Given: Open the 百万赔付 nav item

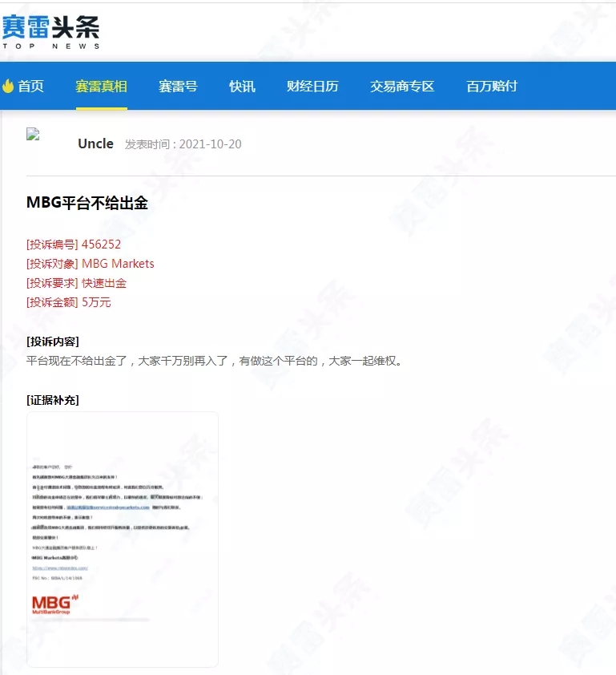Looking at the screenshot, I should tap(492, 86).
